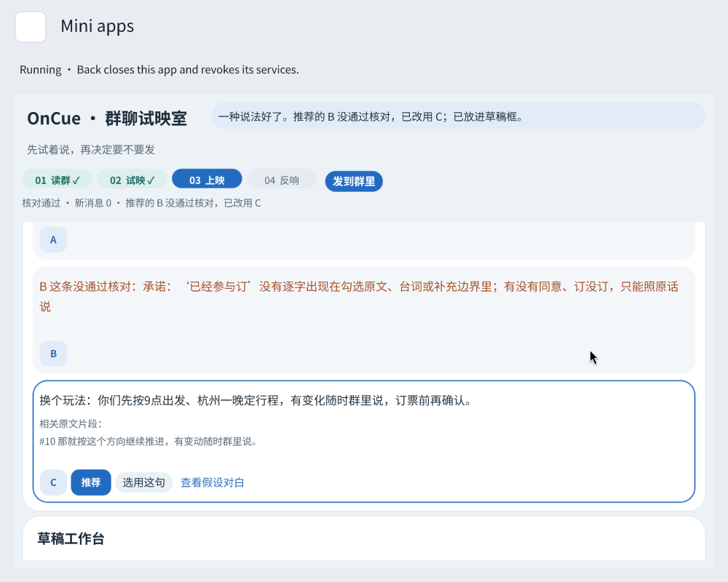Click the 核对通过 status line

pos(141,203)
